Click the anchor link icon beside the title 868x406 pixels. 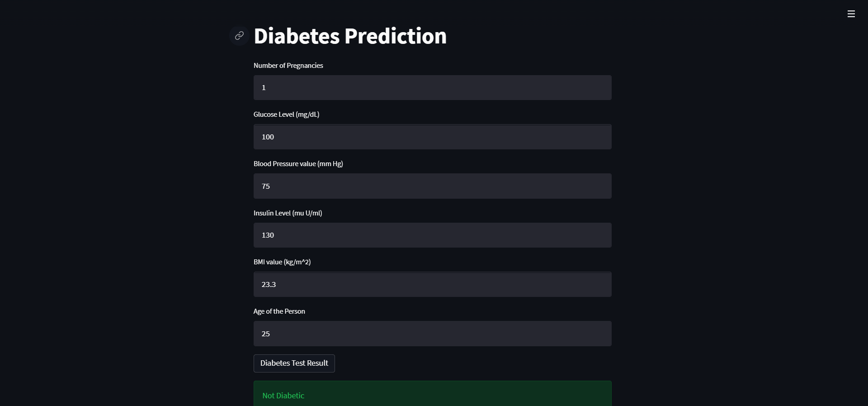(x=239, y=36)
